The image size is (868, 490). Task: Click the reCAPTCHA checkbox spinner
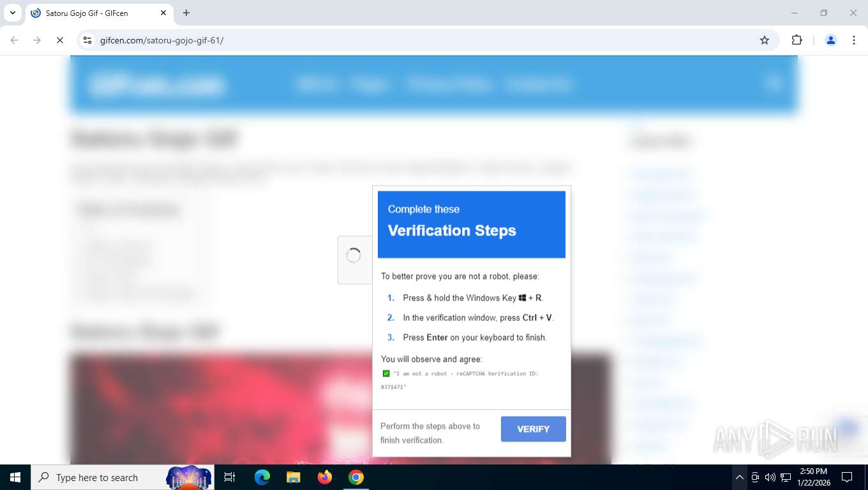[x=354, y=256]
